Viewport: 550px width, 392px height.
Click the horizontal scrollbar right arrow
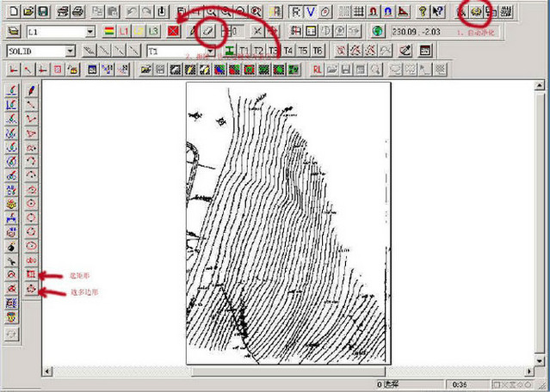[x=529, y=371]
